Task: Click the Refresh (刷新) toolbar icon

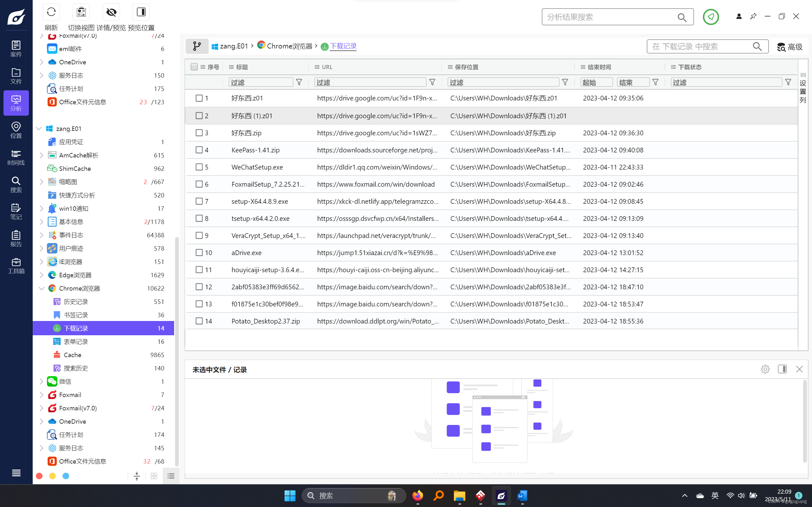Action: coord(51,12)
